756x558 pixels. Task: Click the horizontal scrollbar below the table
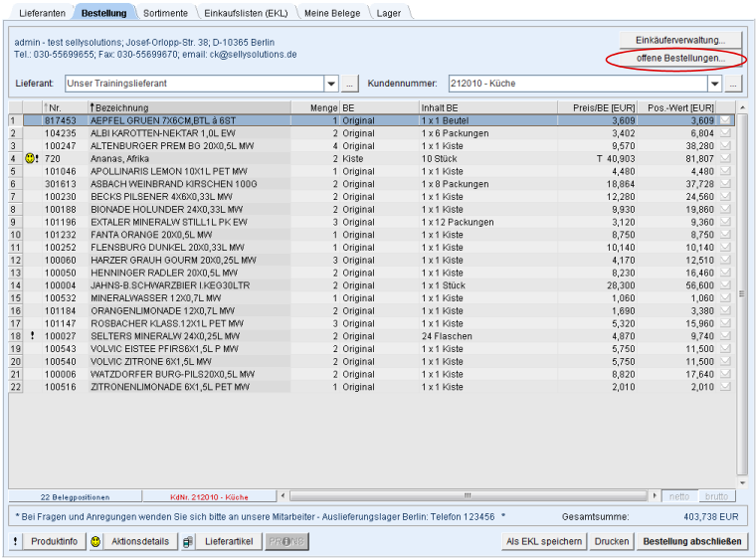(458, 495)
